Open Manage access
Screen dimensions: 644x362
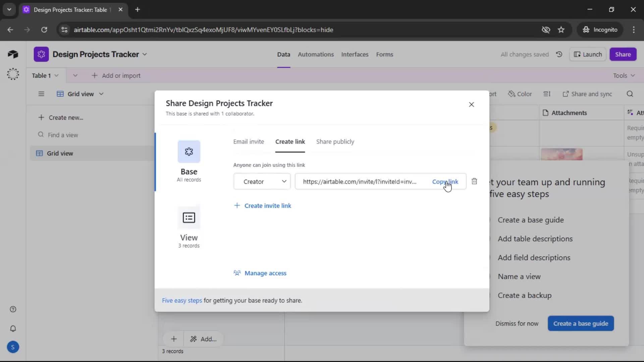[260, 273]
